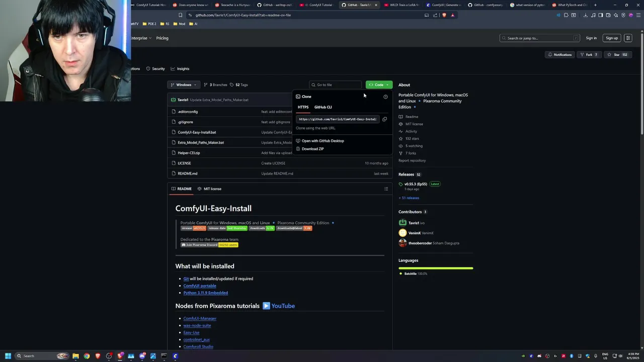Choose Download ZIP in Code menu
This screenshot has height=362, width=644.
[312, 149]
